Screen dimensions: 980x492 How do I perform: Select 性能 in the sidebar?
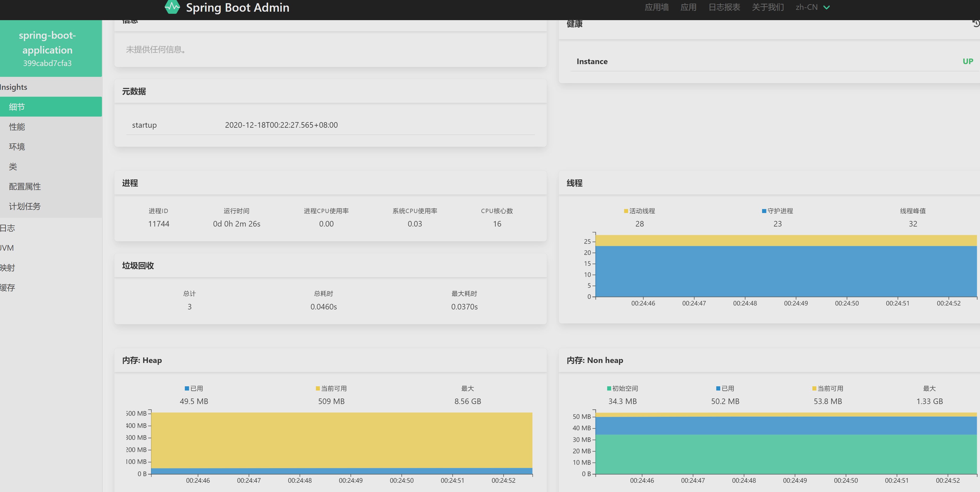click(17, 127)
